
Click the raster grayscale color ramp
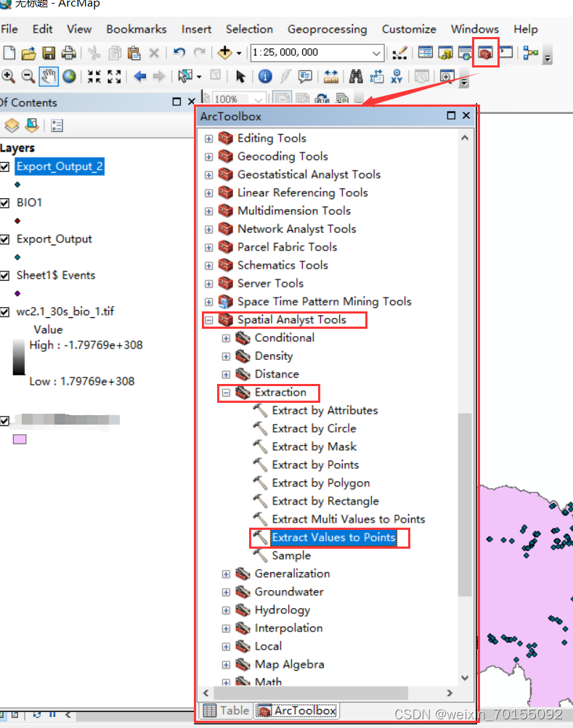click(19, 357)
